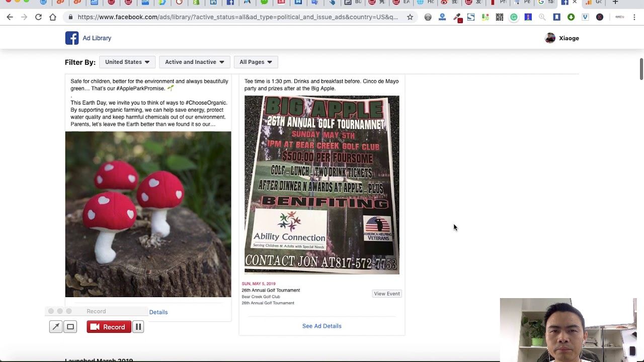
Task: Click the Facebook logo in Ad Library header
Action: coord(72,38)
